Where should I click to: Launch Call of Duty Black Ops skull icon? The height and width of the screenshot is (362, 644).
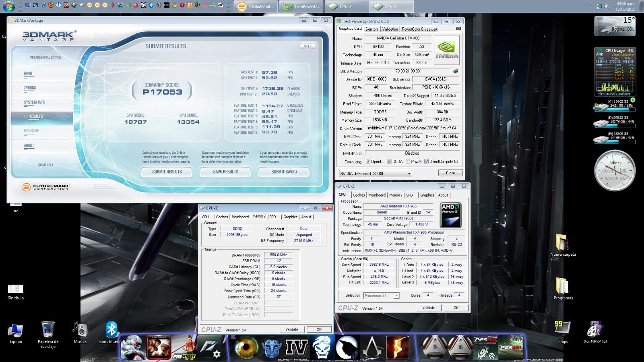pyautogui.click(x=322, y=348)
